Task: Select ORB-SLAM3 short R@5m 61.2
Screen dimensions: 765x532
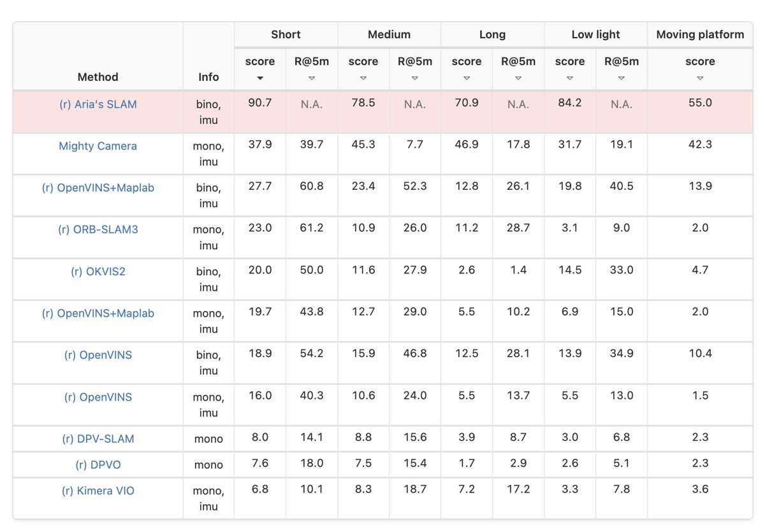Action: tap(312, 228)
